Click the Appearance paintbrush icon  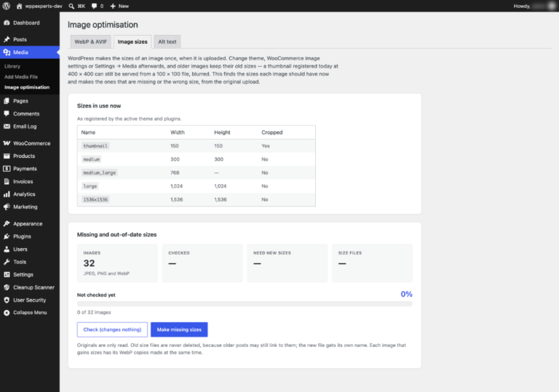7,224
